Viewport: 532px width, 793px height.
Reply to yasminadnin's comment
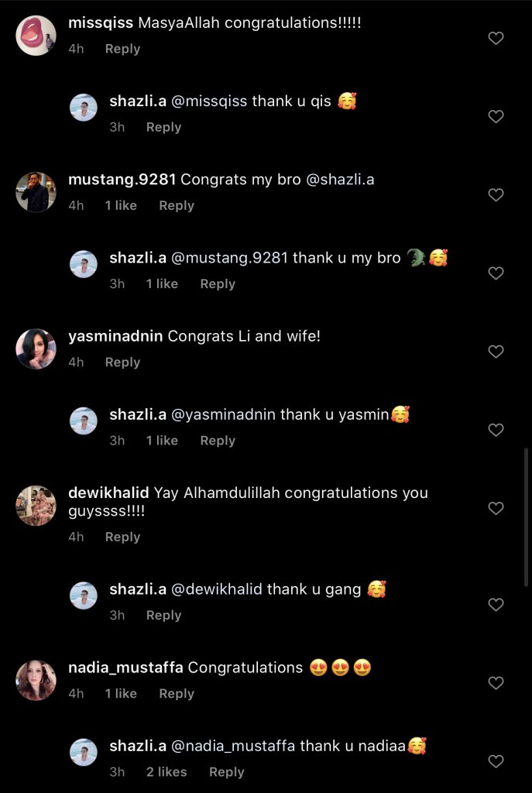pyautogui.click(x=122, y=362)
